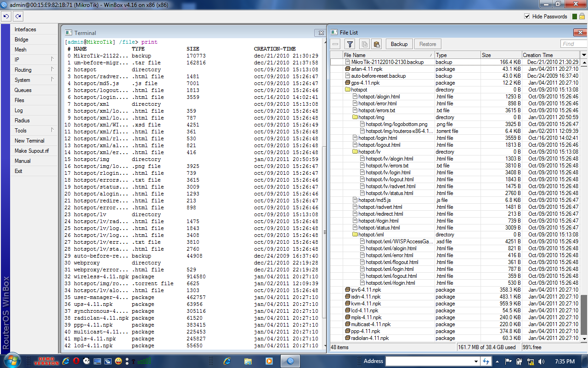Select the auto-before-reset.backup row
Screen dimensions: 588x368
point(455,76)
